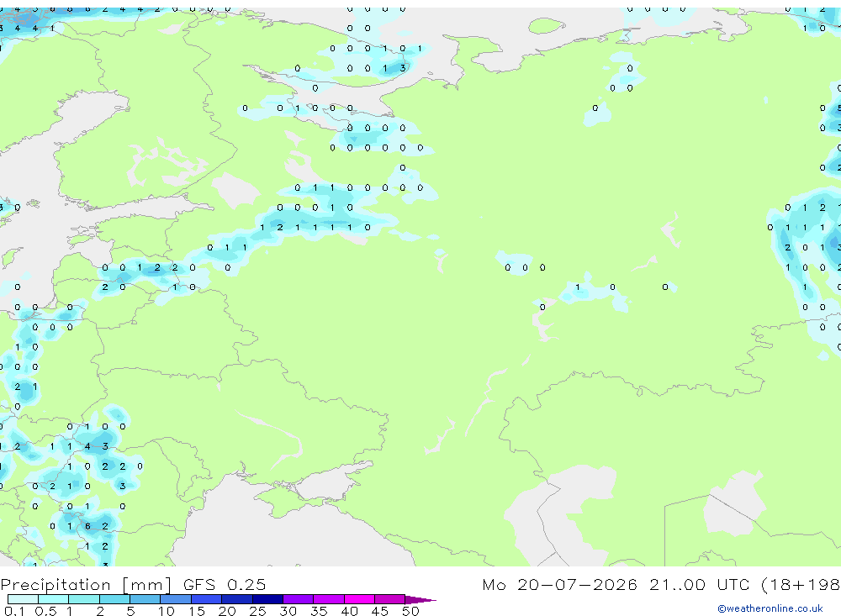Click the '0.1' legend scale label
The image size is (841, 616).
14,611
